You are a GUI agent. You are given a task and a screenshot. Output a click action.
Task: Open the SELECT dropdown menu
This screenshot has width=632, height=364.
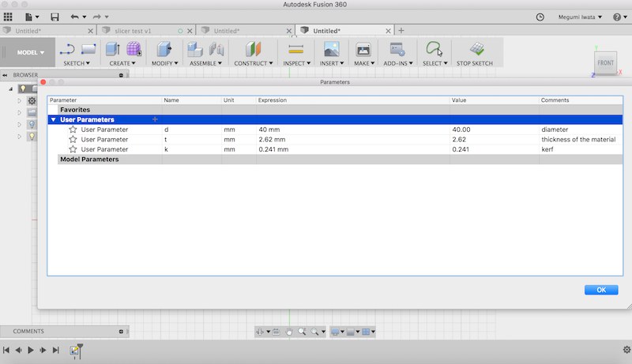[x=435, y=63]
